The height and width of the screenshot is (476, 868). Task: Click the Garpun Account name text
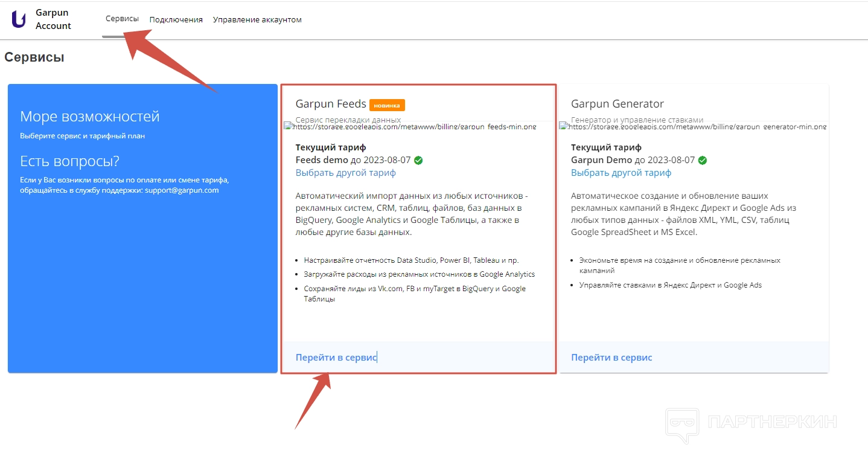coord(53,19)
